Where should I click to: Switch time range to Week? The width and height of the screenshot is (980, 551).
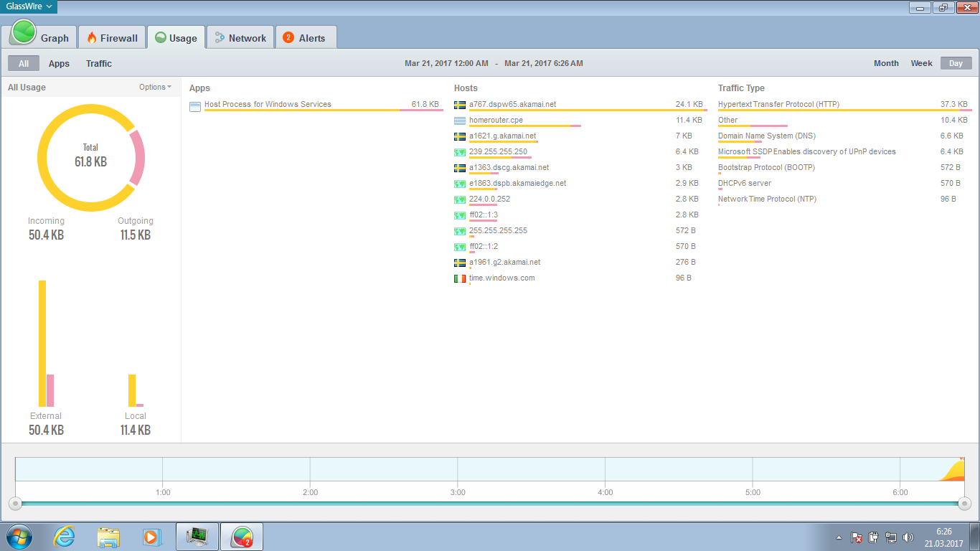click(x=921, y=63)
